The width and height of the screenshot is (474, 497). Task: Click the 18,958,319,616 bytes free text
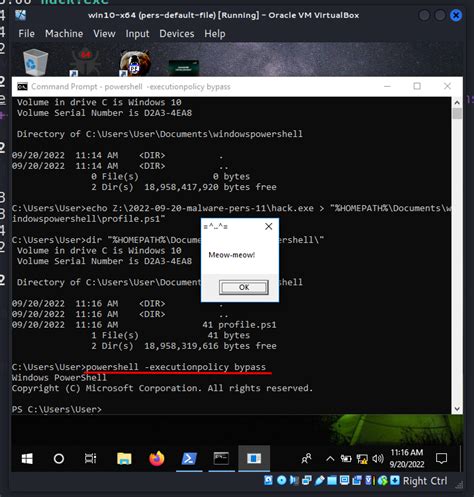click(210, 346)
